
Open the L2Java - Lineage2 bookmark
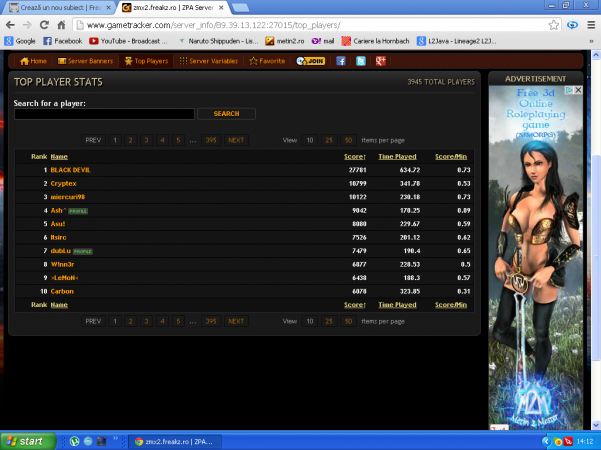(x=456, y=41)
